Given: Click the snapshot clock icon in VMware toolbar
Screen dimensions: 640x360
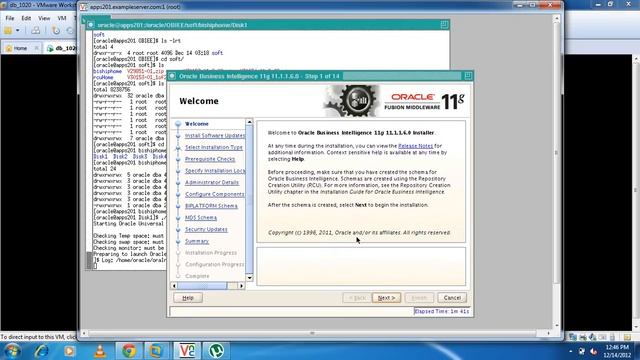Looking at the screenshot, I should point(56,31).
